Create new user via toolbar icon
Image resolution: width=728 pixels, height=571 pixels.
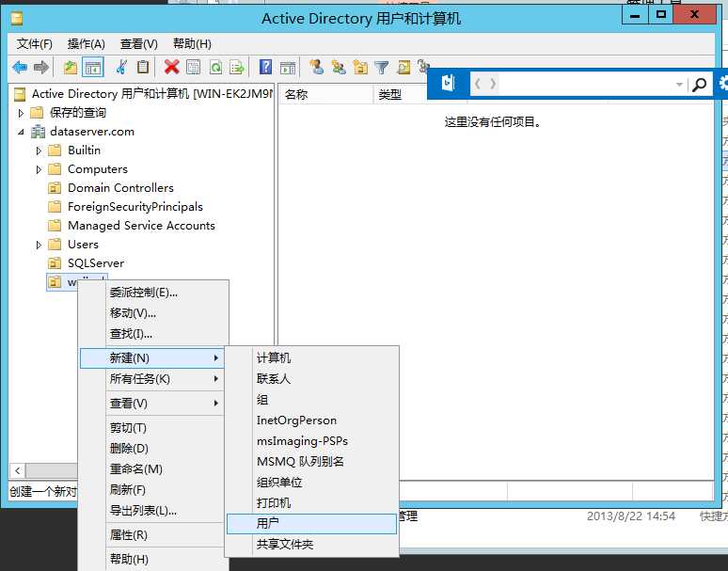[317, 68]
